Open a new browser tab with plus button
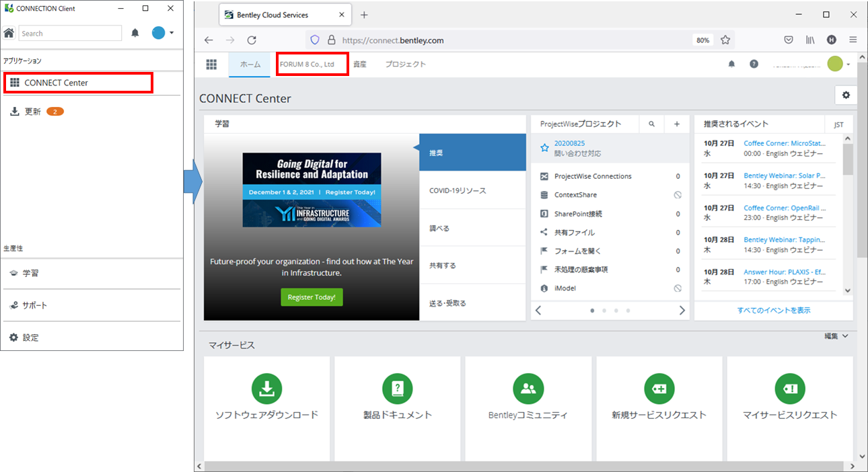 pos(364,15)
